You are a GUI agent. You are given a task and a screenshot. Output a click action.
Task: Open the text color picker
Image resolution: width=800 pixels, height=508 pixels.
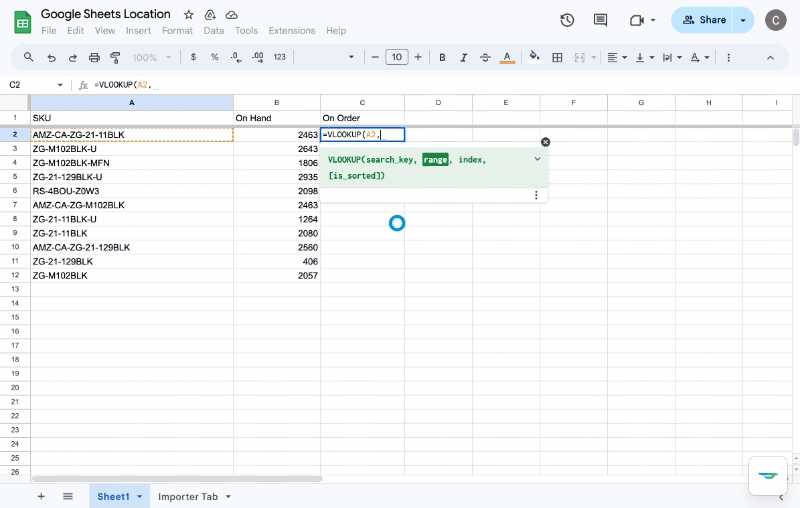507,58
